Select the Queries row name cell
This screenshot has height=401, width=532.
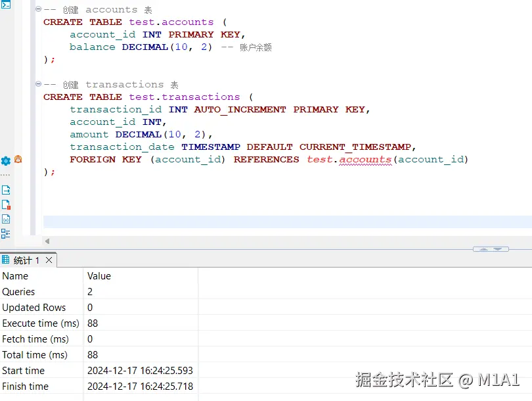[41, 292]
